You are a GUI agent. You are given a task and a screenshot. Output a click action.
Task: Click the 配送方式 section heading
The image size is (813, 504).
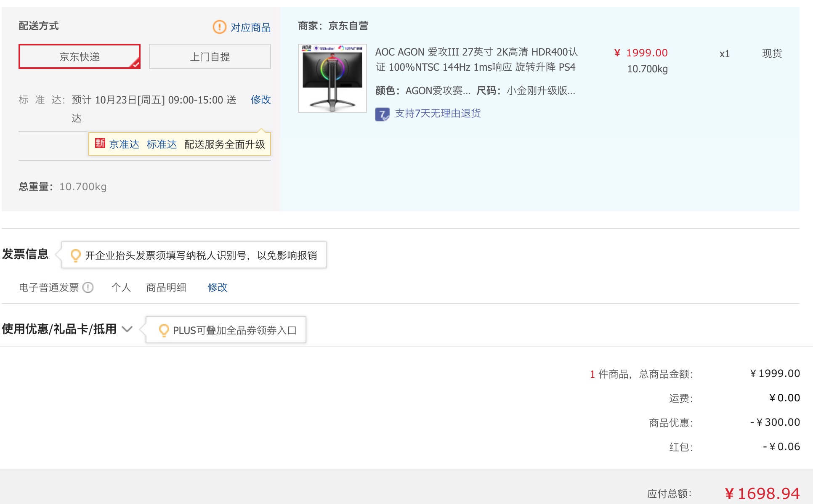click(x=39, y=26)
